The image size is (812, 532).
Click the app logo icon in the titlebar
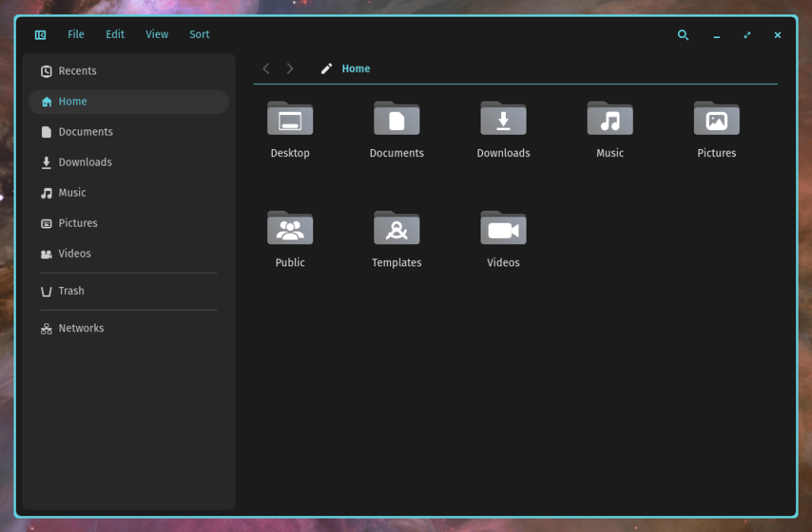coord(40,35)
